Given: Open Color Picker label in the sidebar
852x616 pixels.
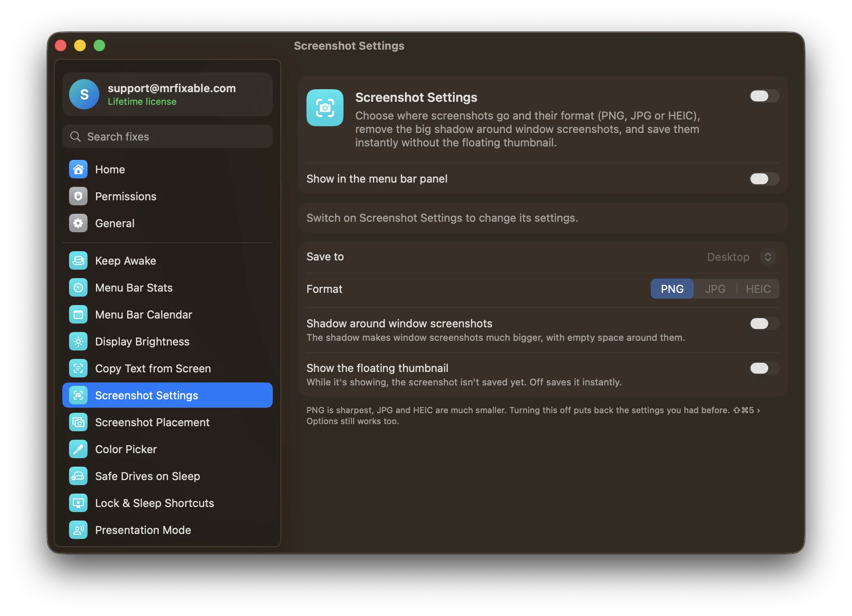Looking at the screenshot, I should (126, 449).
